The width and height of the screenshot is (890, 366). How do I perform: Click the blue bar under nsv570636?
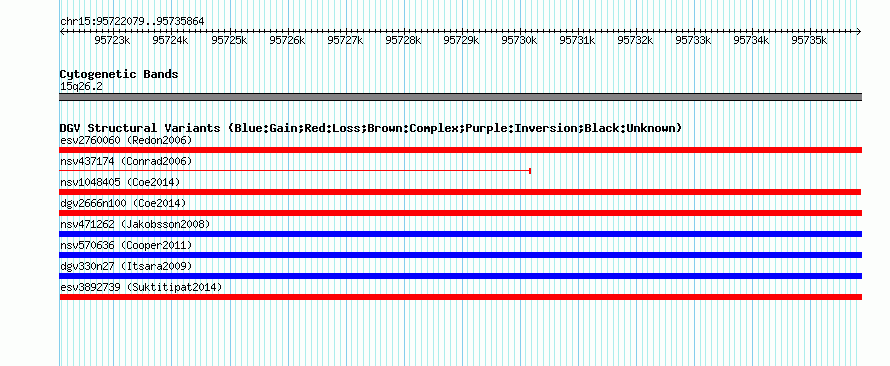pyautogui.click(x=460, y=255)
